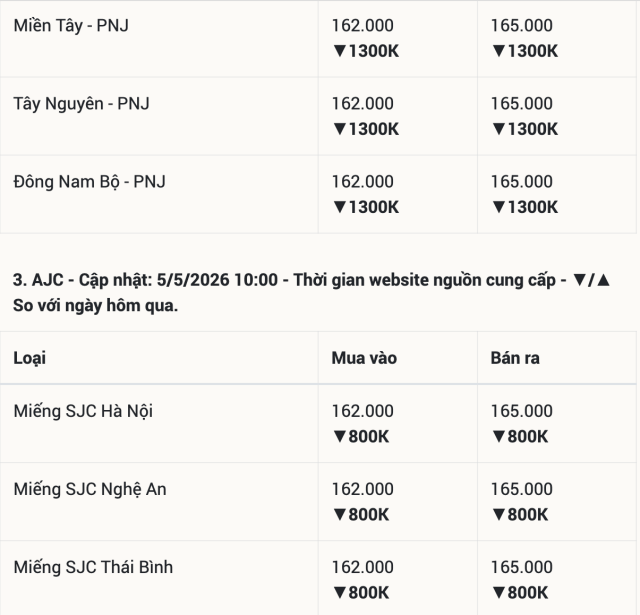
Task: Click down-arrow 1300K under Miền Tây sell price
Action: click(x=525, y=51)
